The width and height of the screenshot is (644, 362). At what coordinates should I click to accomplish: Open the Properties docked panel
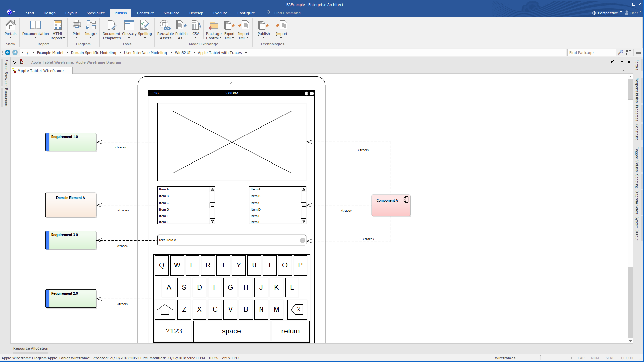point(637,113)
